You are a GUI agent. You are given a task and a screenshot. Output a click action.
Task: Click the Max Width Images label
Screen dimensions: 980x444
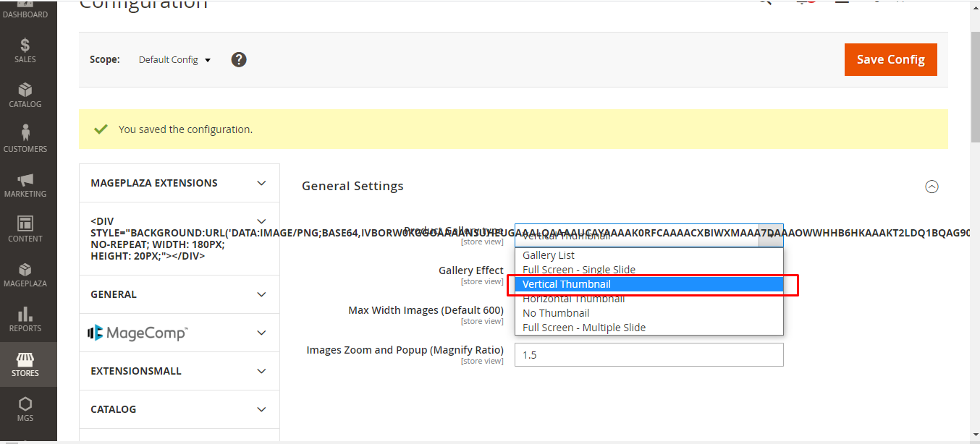pyautogui.click(x=426, y=310)
